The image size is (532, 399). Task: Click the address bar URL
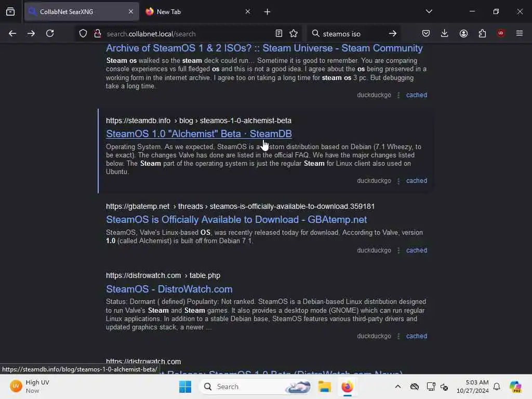[151, 34]
